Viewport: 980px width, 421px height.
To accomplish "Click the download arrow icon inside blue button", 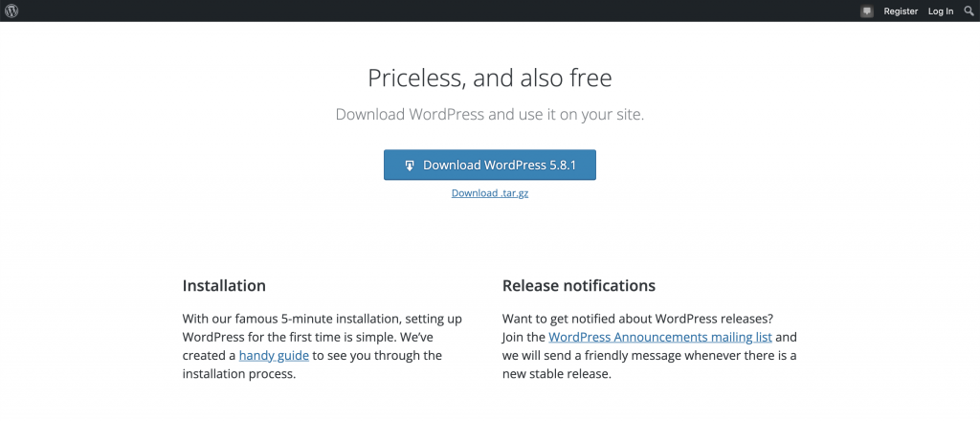I will pos(410,166).
